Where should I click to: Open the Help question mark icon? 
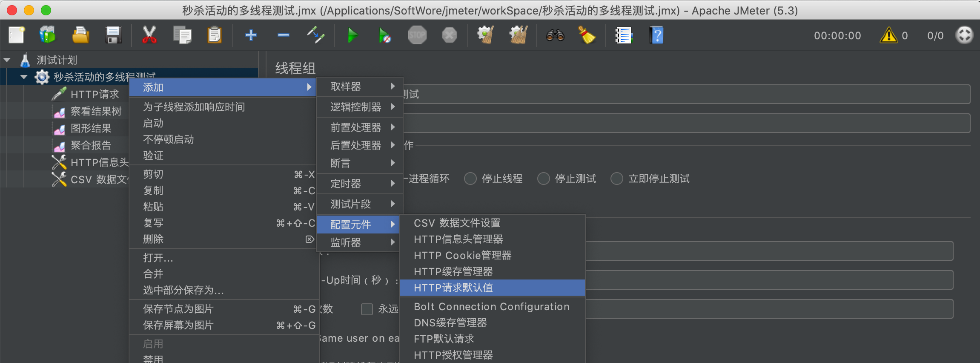[x=656, y=35]
